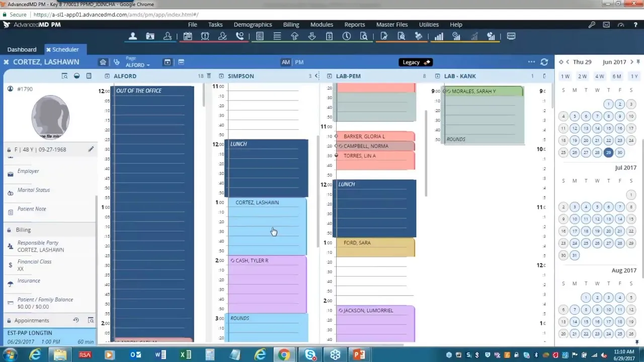Click June 28 in the mini calendar
The height and width of the screenshot is (362, 644).
(597, 152)
